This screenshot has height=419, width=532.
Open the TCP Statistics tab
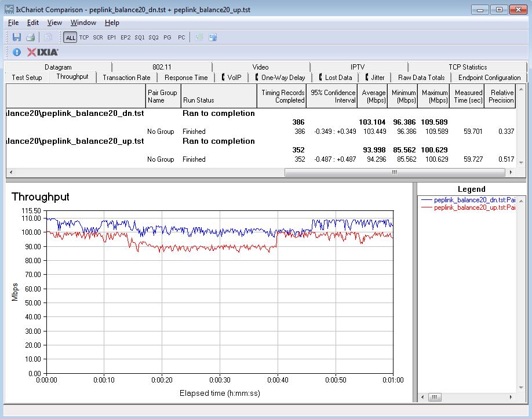[x=468, y=67]
